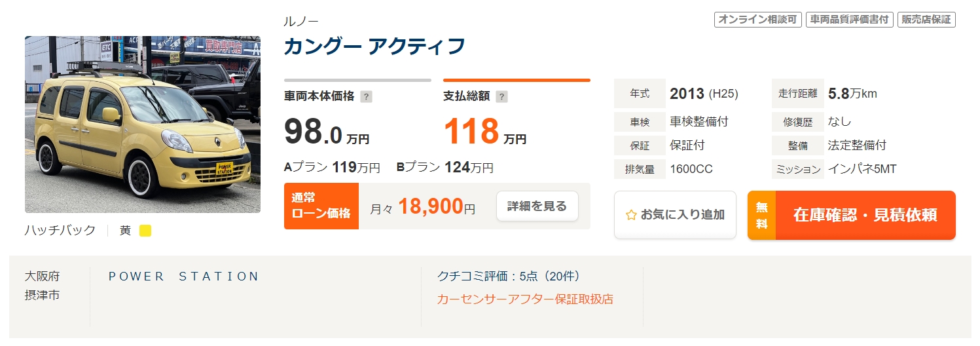Open クチコミ評価 5点 reviews link

[x=509, y=277]
